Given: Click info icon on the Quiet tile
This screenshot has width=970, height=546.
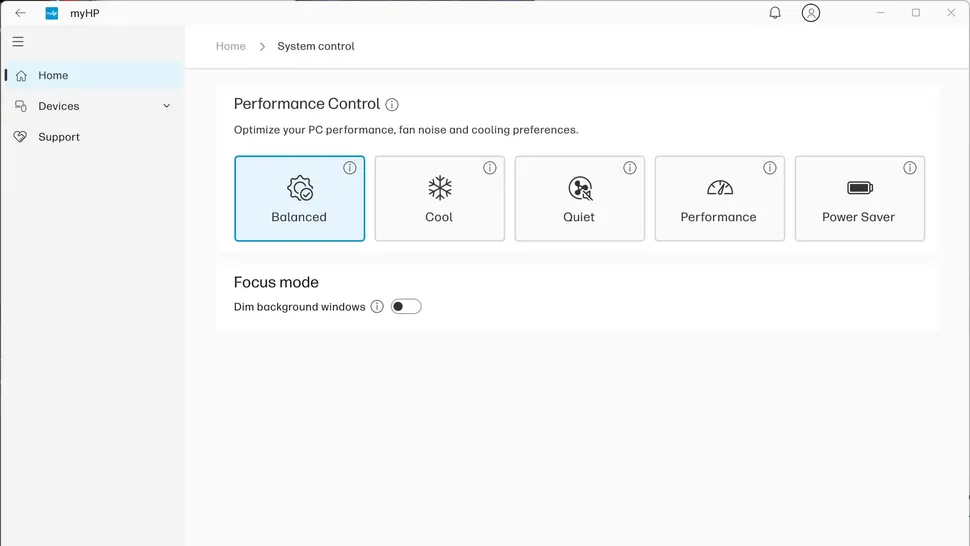Looking at the screenshot, I should (630, 168).
